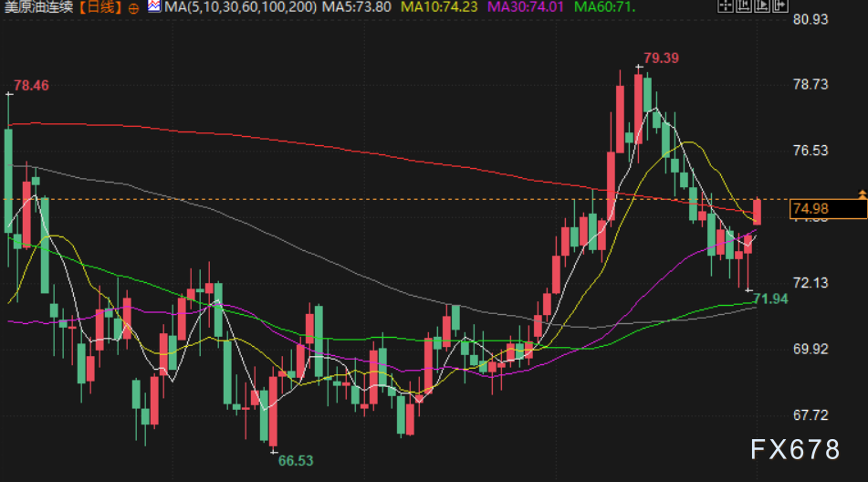The image size is (868, 482).
Task: Click the orange up-arrow above the 74.98 price tag
Action: coord(862,194)
